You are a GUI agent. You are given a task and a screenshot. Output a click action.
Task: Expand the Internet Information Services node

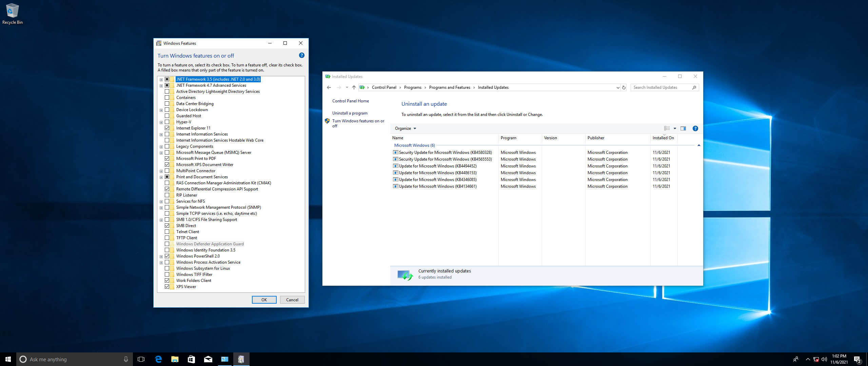click(x=161, y=135)
